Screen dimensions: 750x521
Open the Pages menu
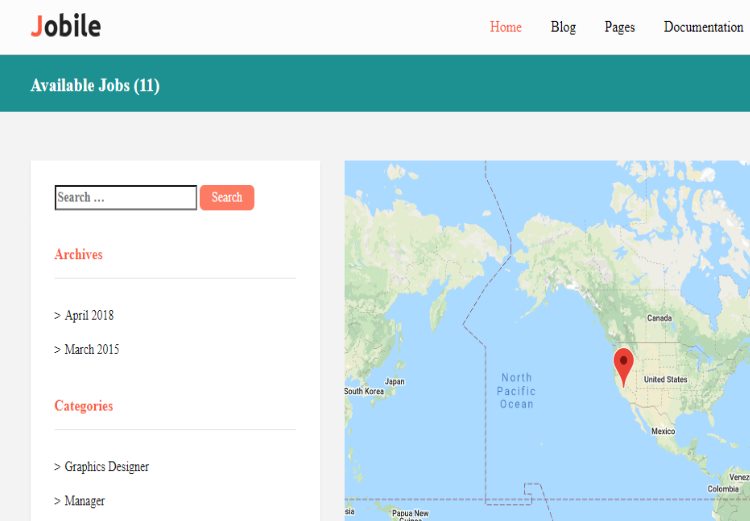point(619,27)
